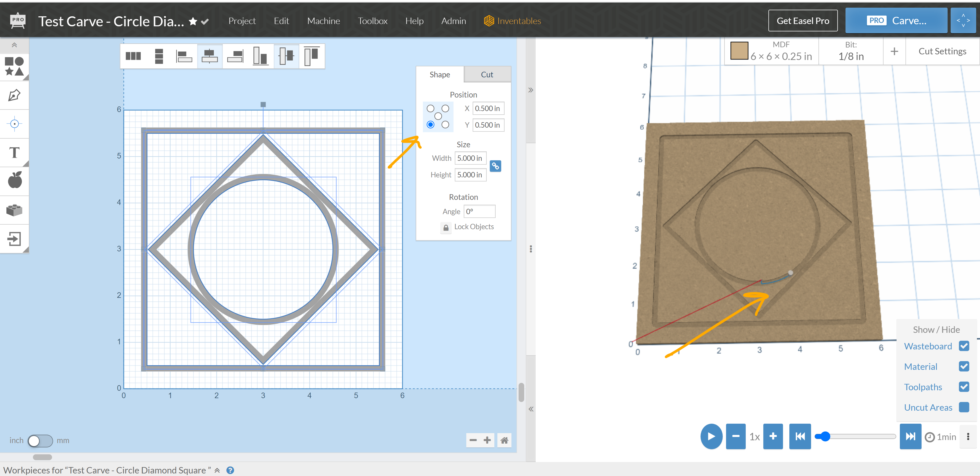980x476 pixels.
Task: Open the Apps brick icon
Action: [15, 210]
